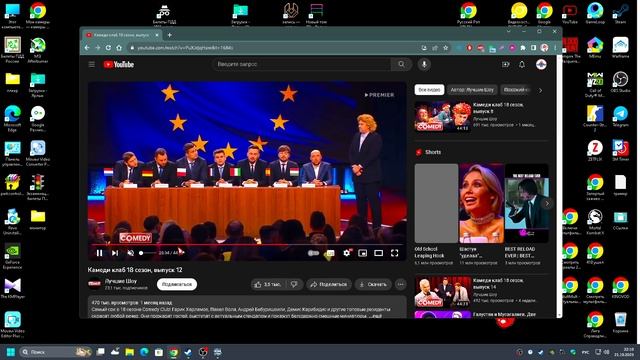The image size is (640, 360).
Task: Open the Microsoft Edge desktop shortcut
Action: tap(13, 118)
